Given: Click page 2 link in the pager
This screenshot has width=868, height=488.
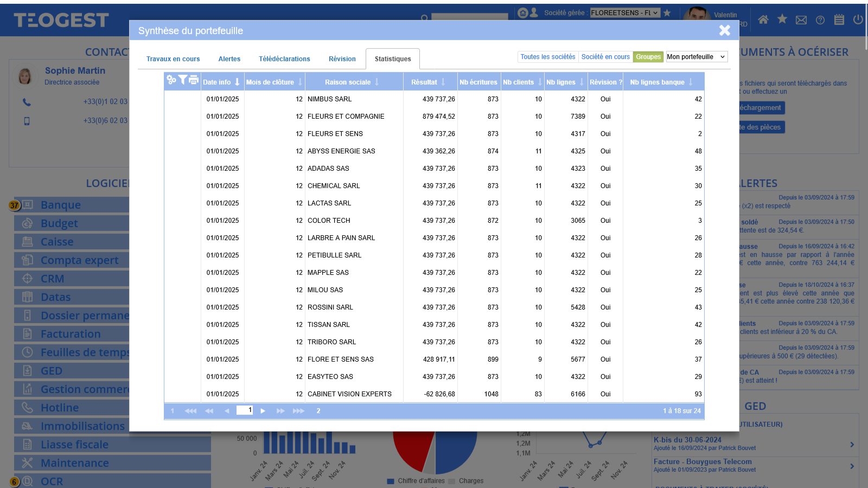Looking at the screenshot, I should [318, 411].
